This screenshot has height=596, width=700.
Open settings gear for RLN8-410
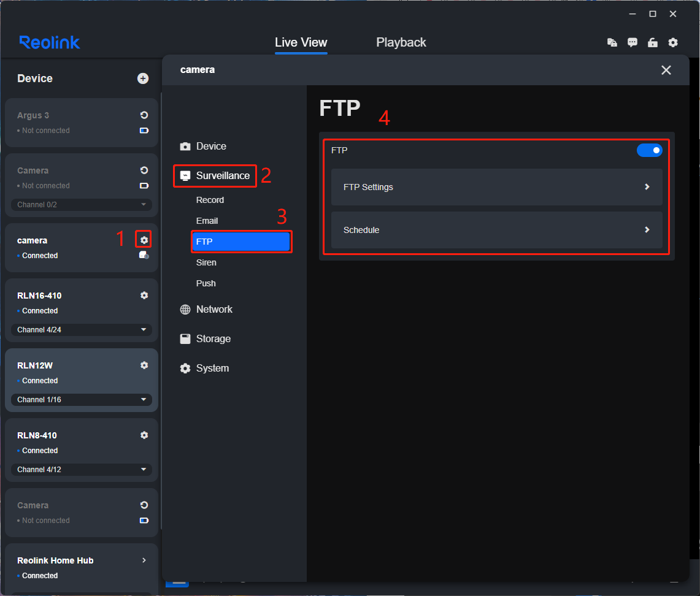(144, 435)
